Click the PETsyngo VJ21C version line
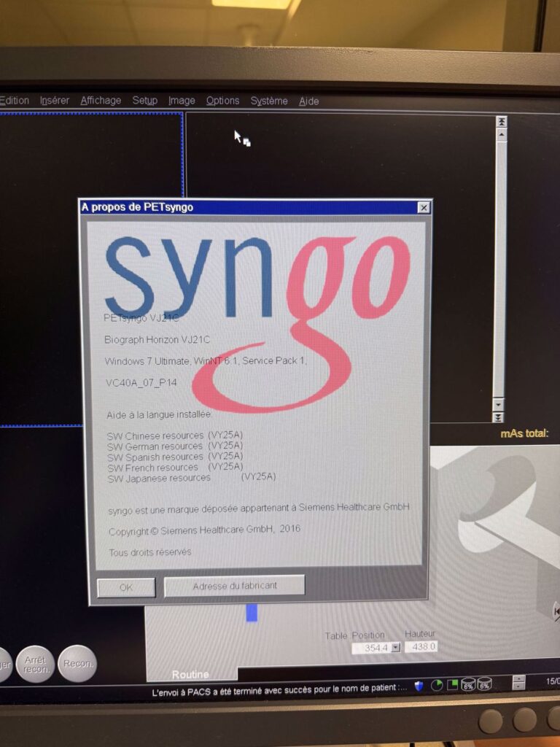560x747 pixels. [x=141, y=318]
